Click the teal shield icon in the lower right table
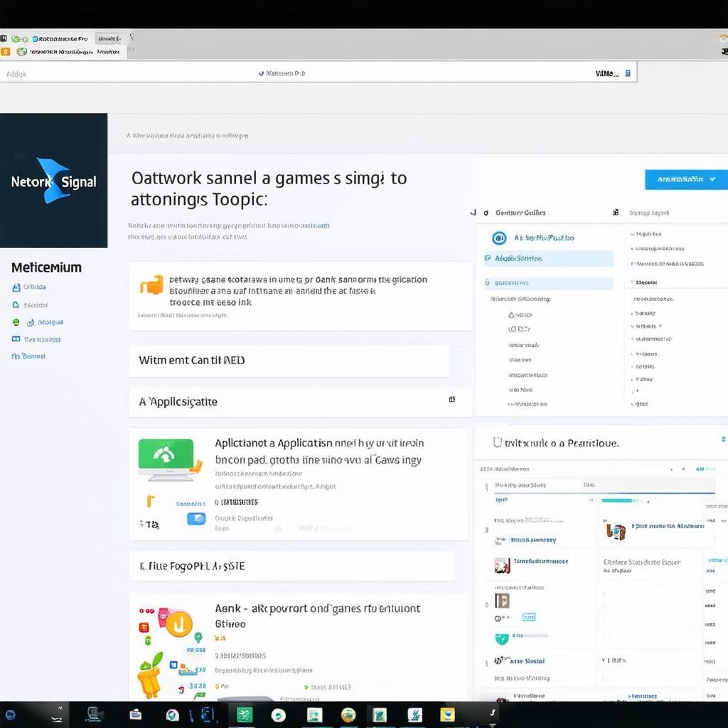The height and width of the screenshot is (728, 728). click(502, 639)
